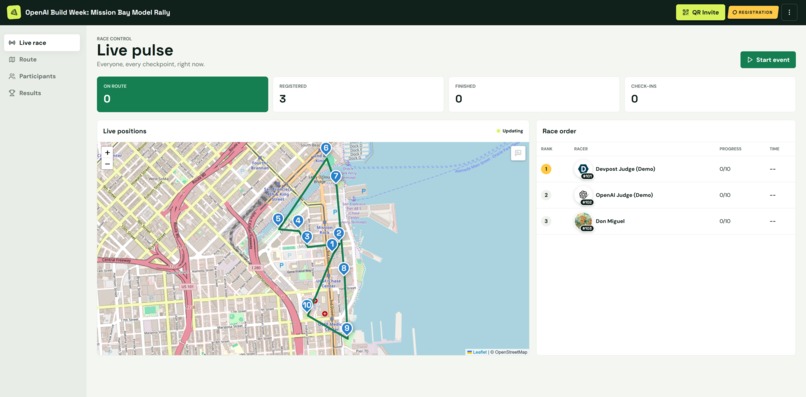The height and width of the screenshot is (397, 806).
Task: Select the On Route stat card
Action: click(182, 94)
